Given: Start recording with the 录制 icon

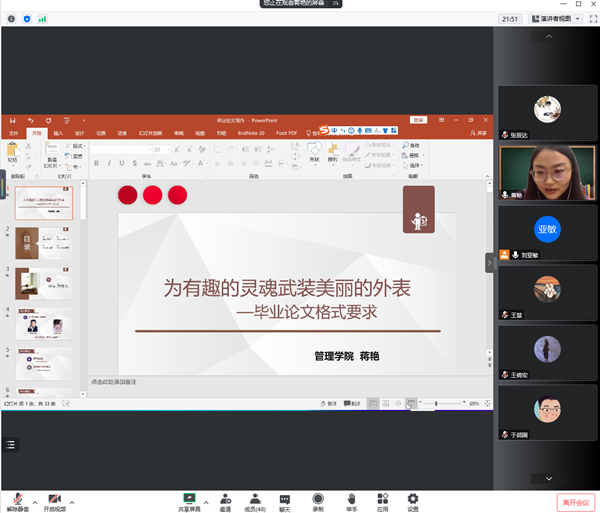Looking at the screenshot, I should [317, 498].
